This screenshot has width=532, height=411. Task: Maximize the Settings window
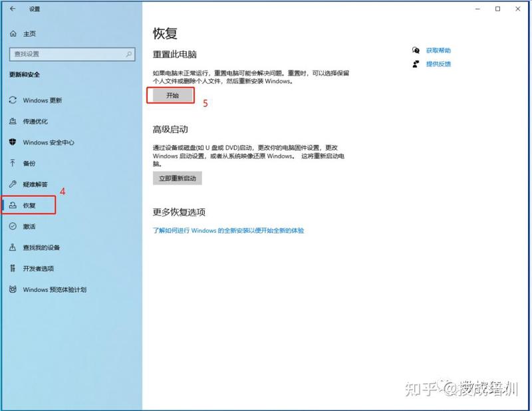[497, 9]
